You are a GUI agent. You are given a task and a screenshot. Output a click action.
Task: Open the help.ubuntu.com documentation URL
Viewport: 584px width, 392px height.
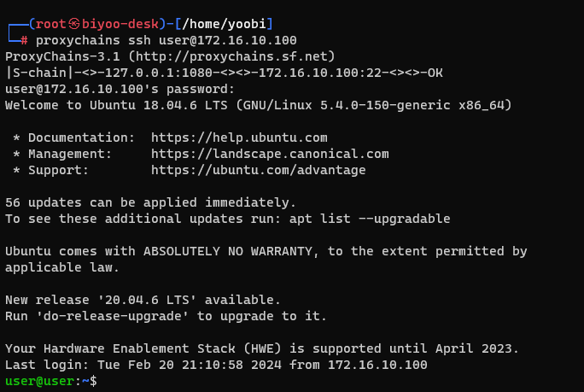239,137
